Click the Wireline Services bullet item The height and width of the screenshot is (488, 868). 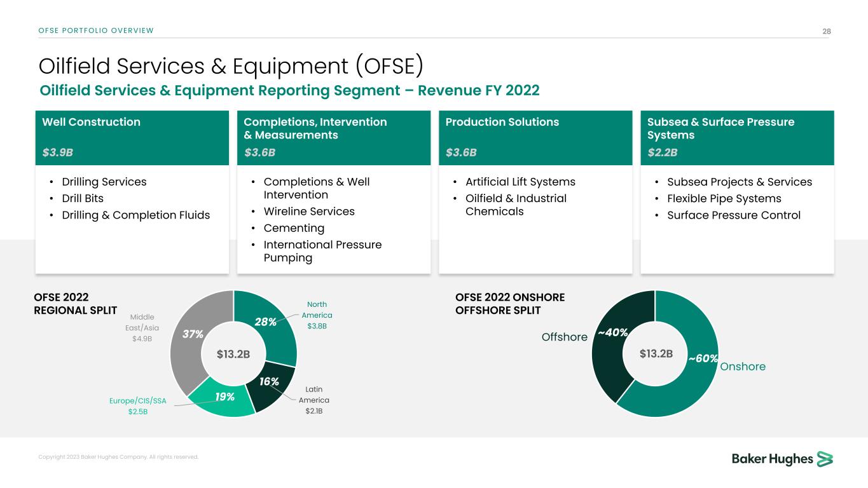(309, 212)
